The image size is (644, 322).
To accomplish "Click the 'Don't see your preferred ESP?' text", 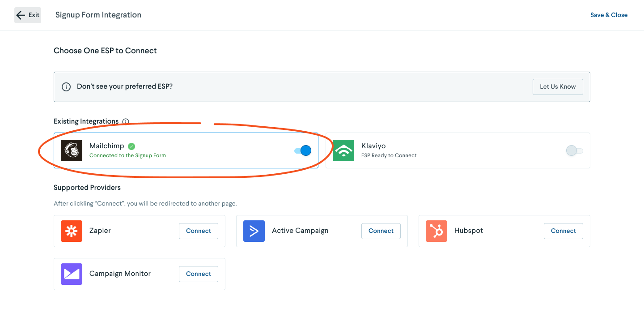I will [x=125, y=86].
